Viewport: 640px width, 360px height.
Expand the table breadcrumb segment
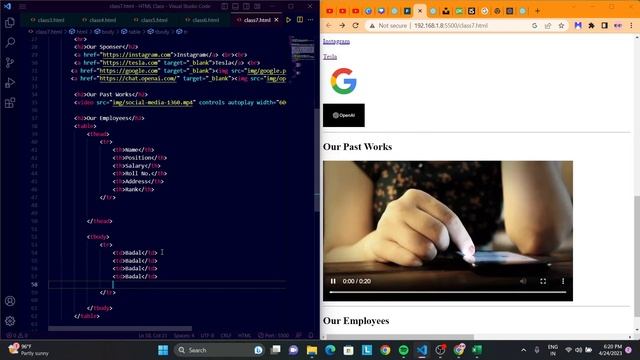pos(131,31)
